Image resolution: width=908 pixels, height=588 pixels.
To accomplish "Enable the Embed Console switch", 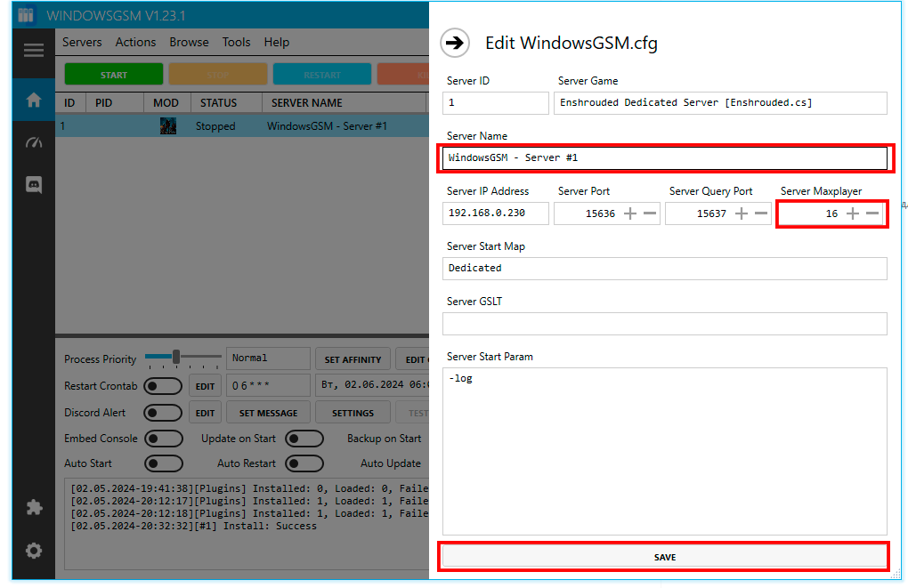I will [x=163, y=439].
